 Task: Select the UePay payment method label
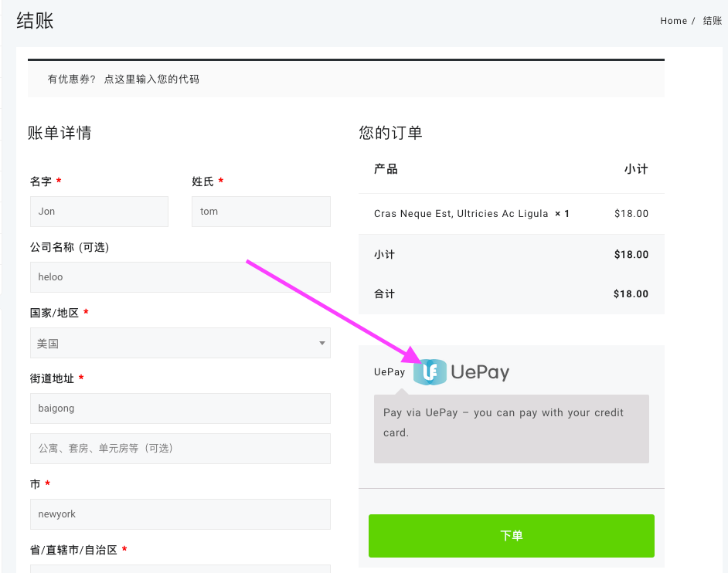click(x=389, y=372)
